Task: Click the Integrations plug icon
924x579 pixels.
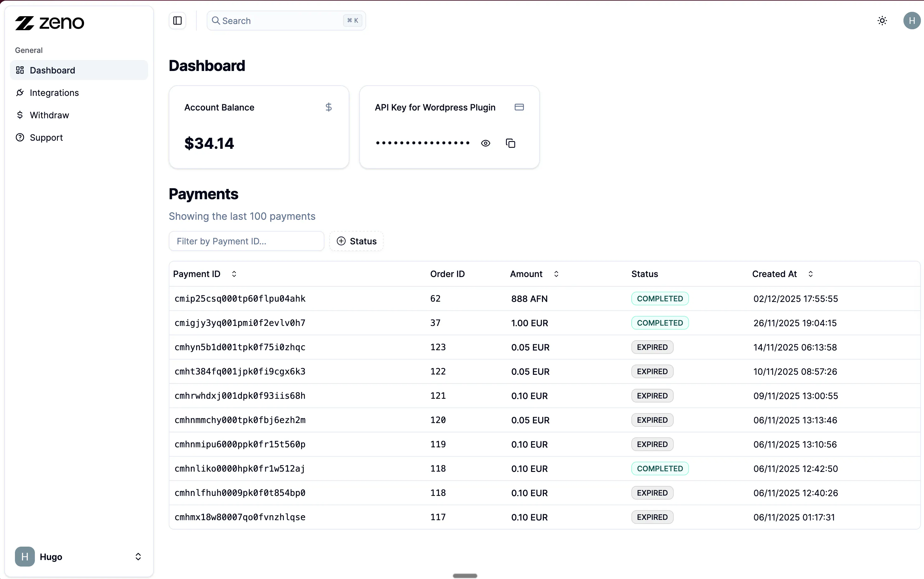Action: coord(20,93)
